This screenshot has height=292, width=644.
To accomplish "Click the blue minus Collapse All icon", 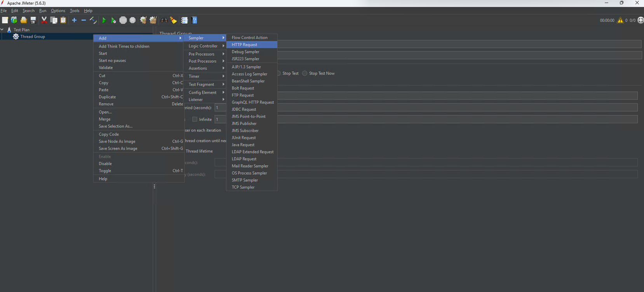I will pyautogui.click(x=84, y=20).
